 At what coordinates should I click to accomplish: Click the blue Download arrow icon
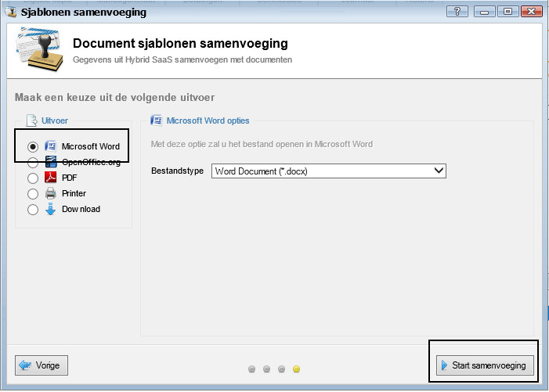(x=51, y=209)
